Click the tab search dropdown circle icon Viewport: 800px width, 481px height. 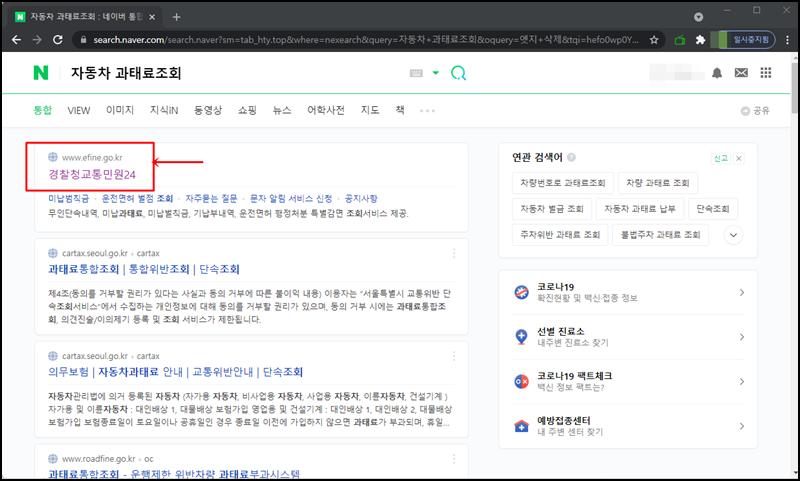coord(698,17)
